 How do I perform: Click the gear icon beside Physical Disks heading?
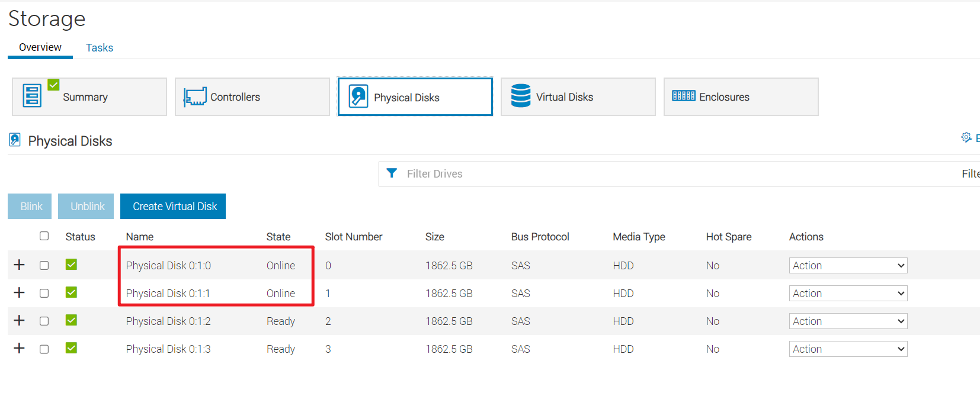tap(966, 137)
